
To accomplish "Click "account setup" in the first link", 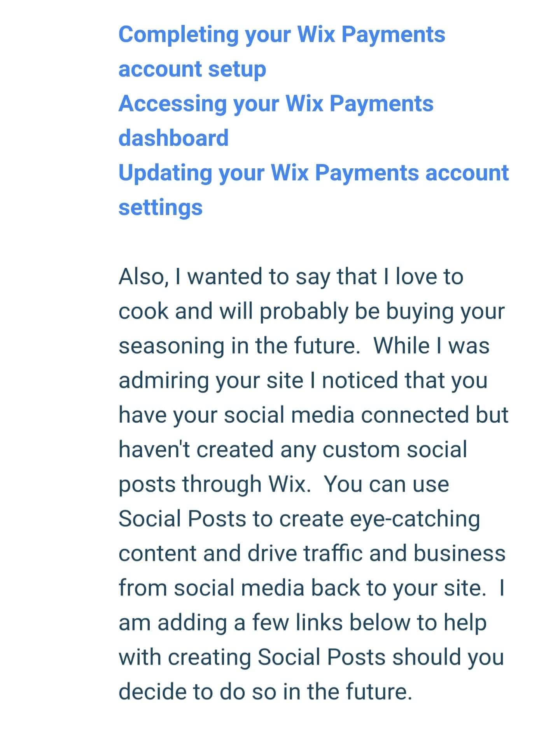I will click(192, 69).
